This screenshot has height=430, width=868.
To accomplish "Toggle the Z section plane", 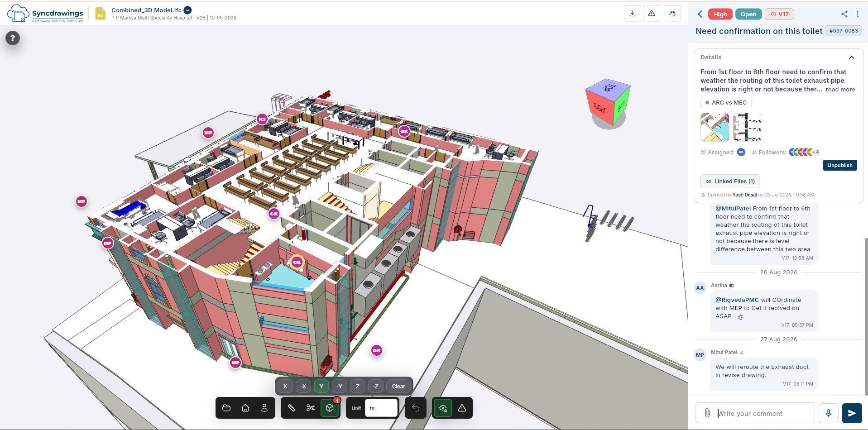I will (x=358, y=386).
